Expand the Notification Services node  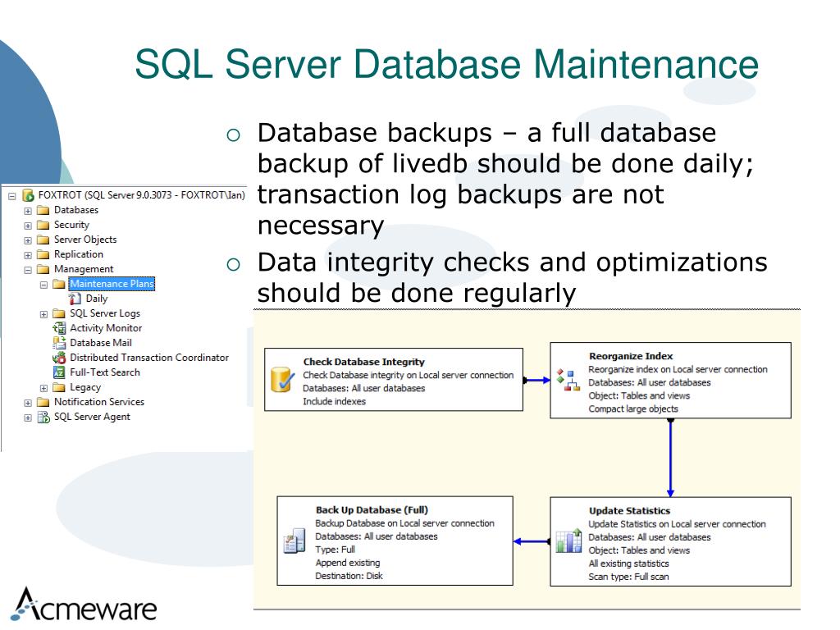click(28, 403)
